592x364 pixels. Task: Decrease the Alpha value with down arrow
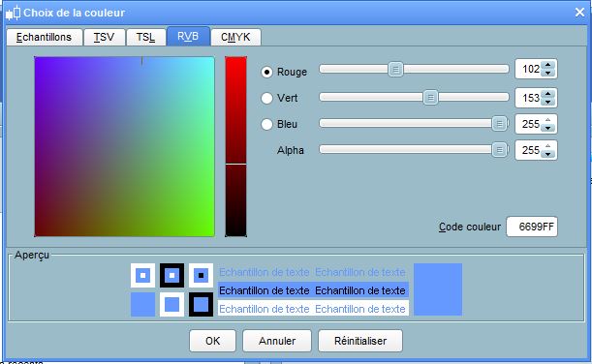click(x=547, y=154)
